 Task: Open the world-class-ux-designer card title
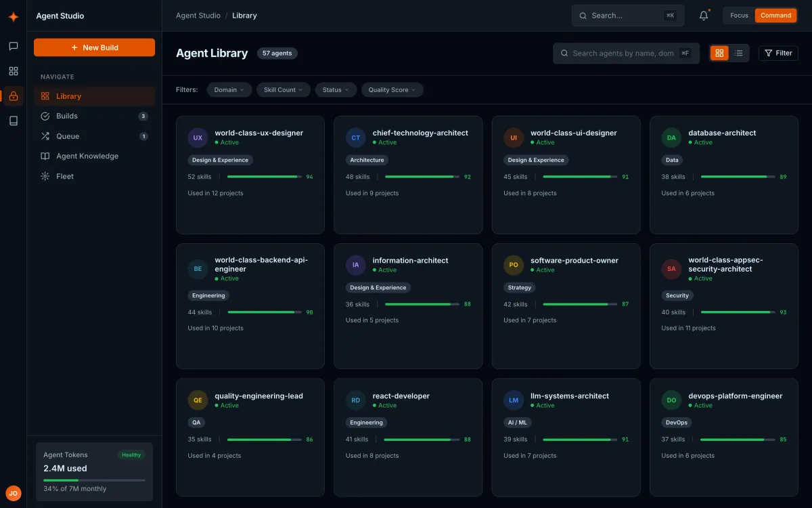click(x=259, y=133)
